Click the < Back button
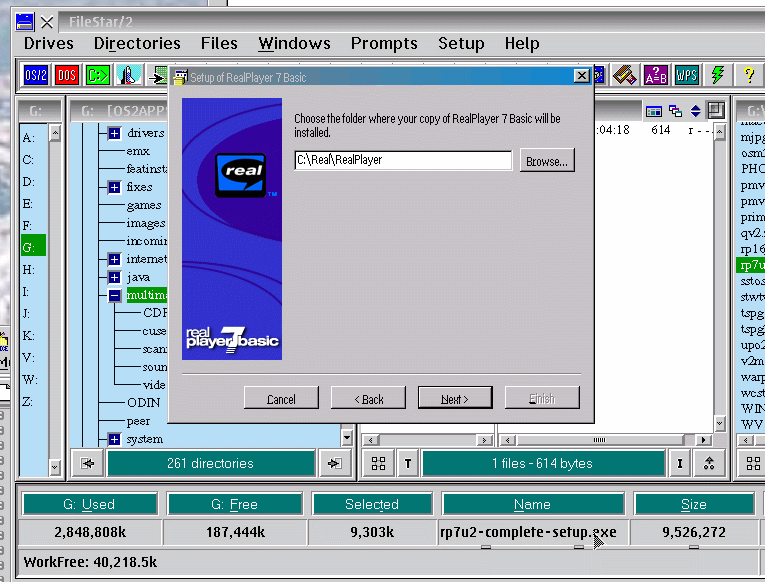 click(368, 398)
